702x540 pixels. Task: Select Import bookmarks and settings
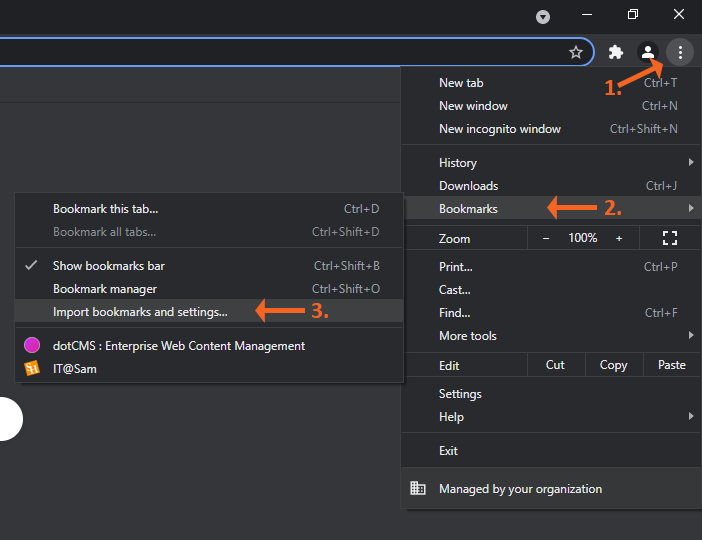point(140,312)
